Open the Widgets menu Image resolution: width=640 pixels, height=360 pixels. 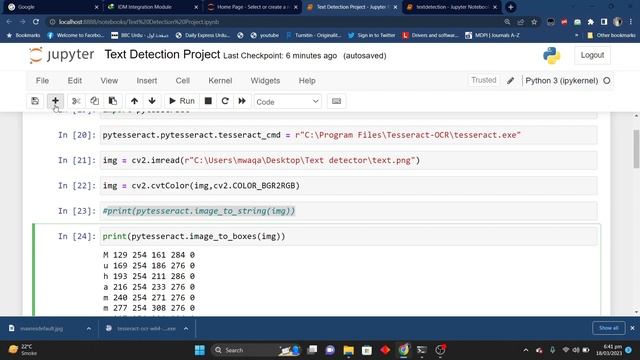tap(265, 81)
